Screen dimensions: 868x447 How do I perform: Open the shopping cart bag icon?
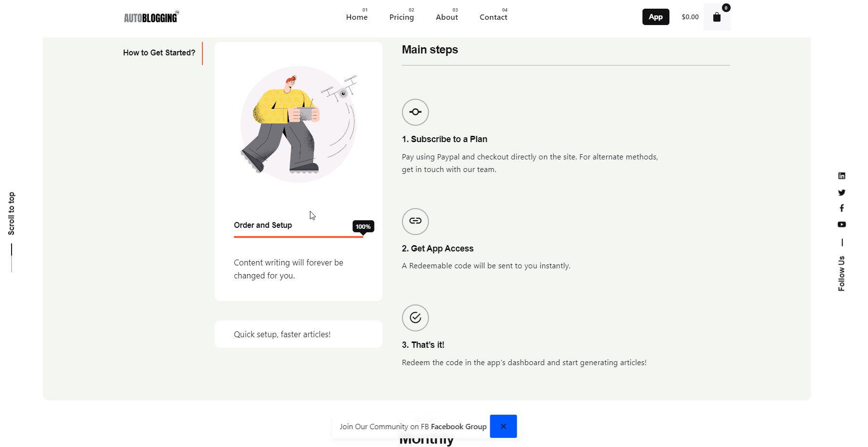[717, 17]
